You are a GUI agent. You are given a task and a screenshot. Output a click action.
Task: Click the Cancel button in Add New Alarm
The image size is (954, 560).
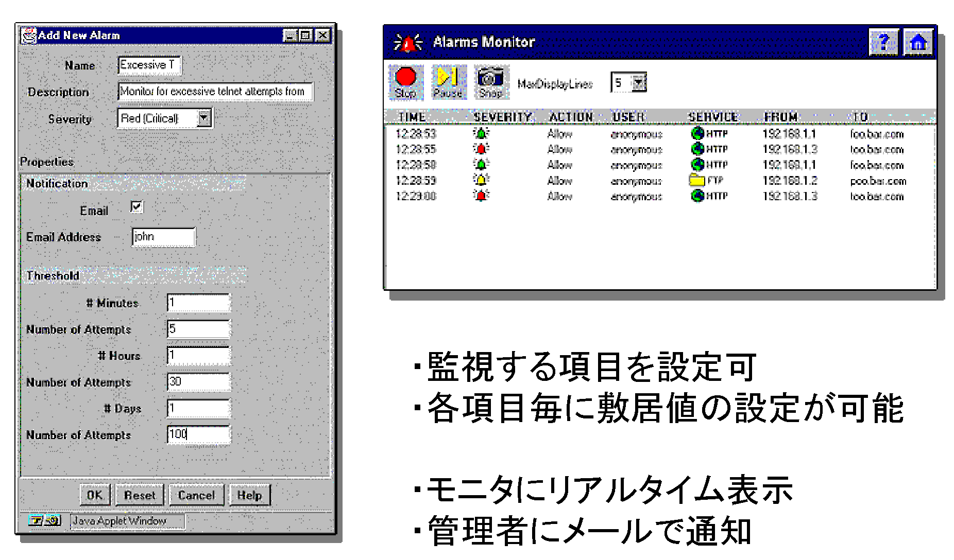[196, 495]
